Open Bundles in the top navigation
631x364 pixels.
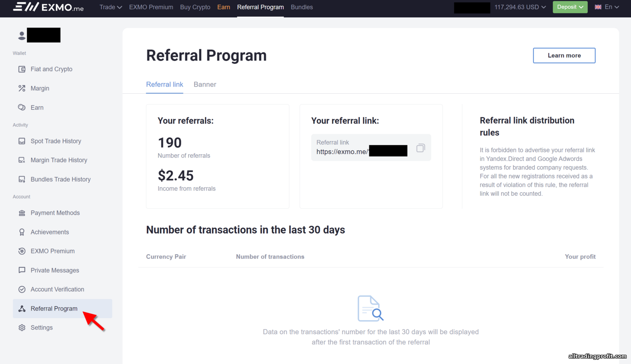pos(302,7)
